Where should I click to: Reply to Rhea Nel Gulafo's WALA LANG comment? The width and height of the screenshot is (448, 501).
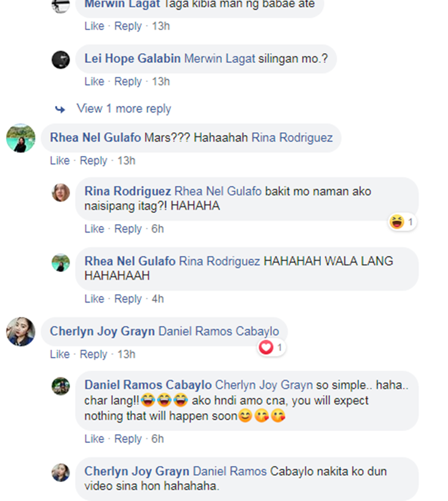128,299
